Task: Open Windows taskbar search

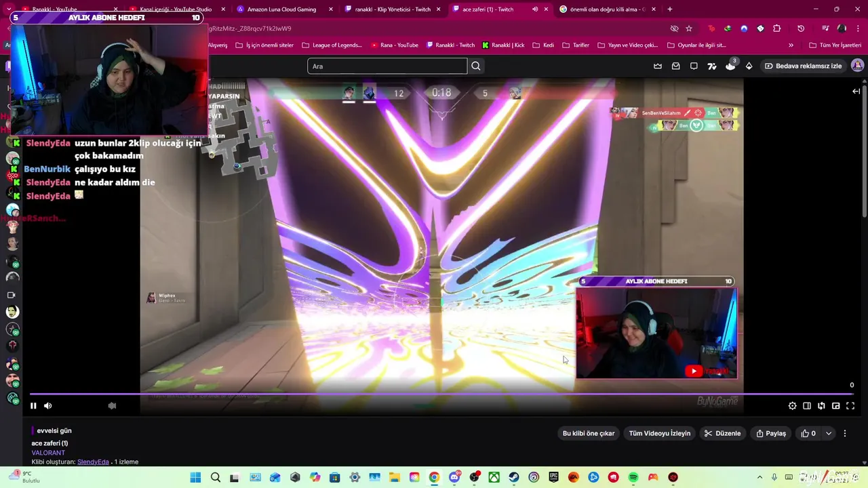Action: tap(216, 477)
